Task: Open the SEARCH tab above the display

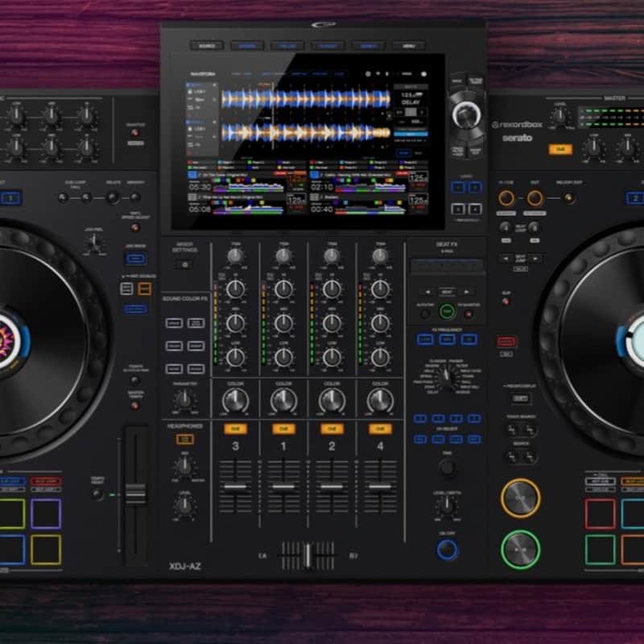Action: tap(366, 45)
